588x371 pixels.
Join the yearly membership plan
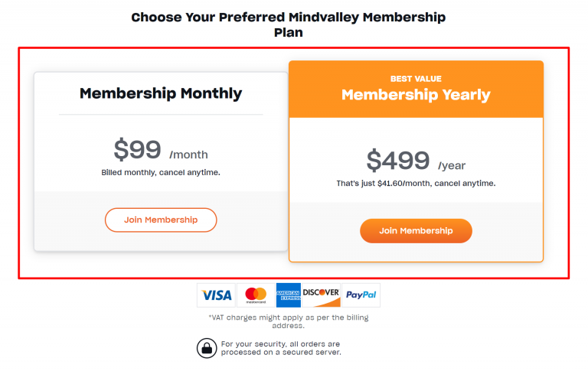click(416, 230)
